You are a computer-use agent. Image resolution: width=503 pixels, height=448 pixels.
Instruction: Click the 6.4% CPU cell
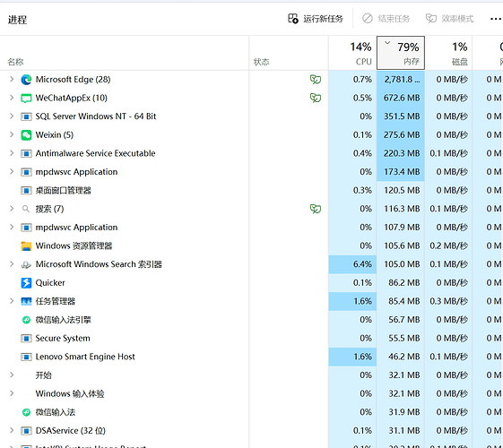(352, 264)
